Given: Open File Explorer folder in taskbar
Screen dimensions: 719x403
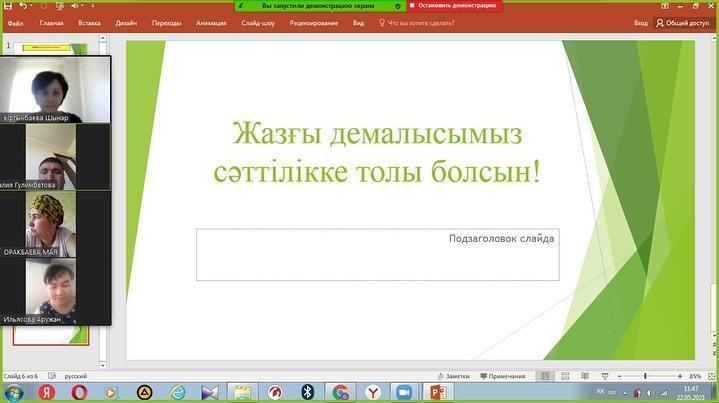Looking at the screenshot, I should pos(243,392).
